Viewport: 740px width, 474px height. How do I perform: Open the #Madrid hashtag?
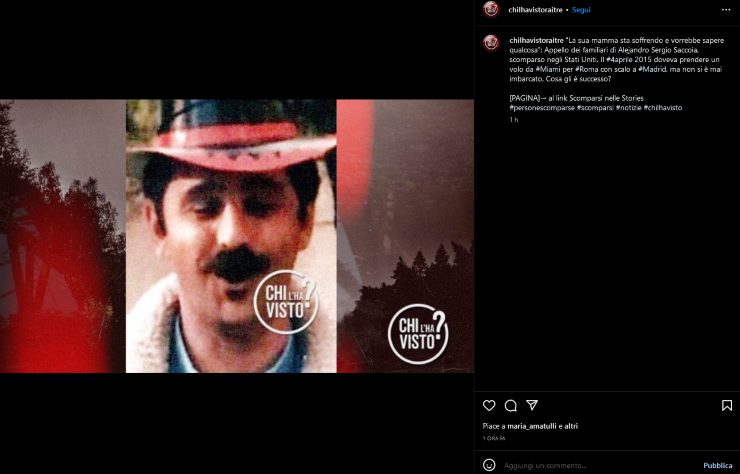pos(652,69)
